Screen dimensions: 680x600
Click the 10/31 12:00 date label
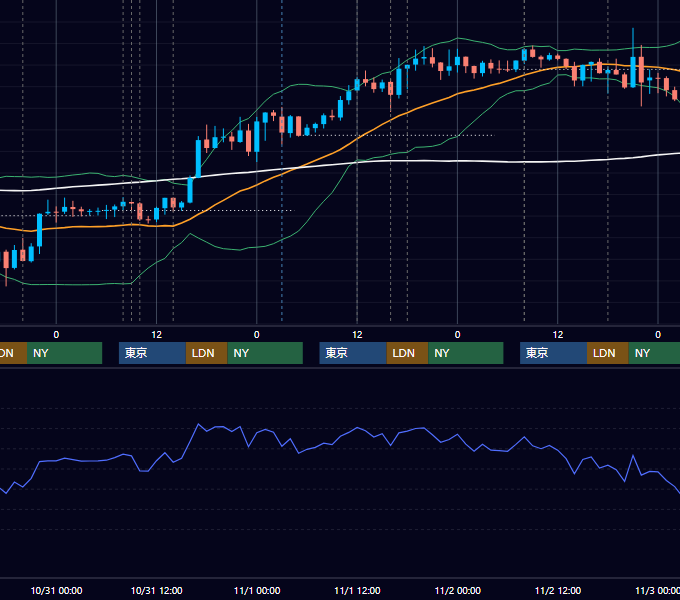pos(157,590)
